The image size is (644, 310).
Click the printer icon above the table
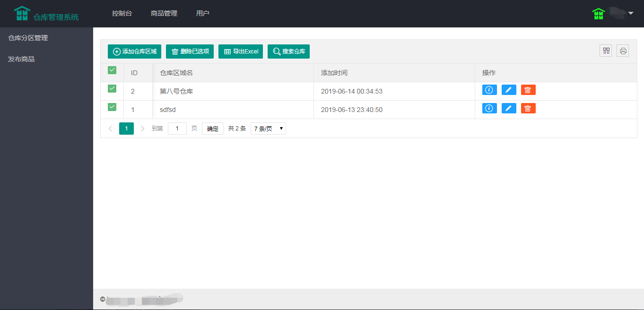[x=623, y=51]
